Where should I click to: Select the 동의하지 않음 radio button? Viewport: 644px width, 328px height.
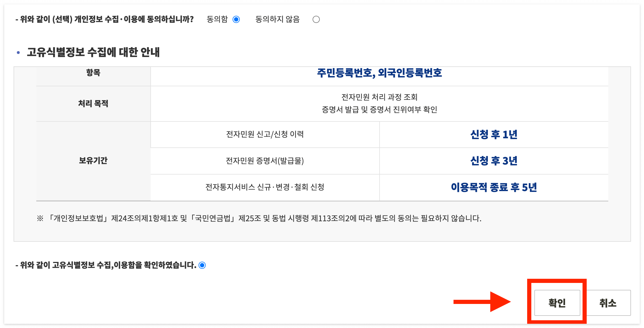[316, 19]
